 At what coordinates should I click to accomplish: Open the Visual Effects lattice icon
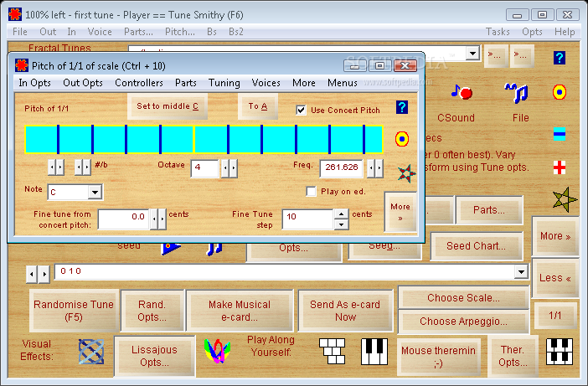[91, 352]
